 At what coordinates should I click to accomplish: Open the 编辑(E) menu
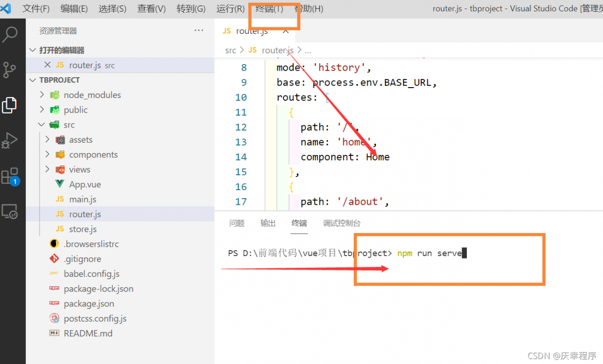click(74, 9)
